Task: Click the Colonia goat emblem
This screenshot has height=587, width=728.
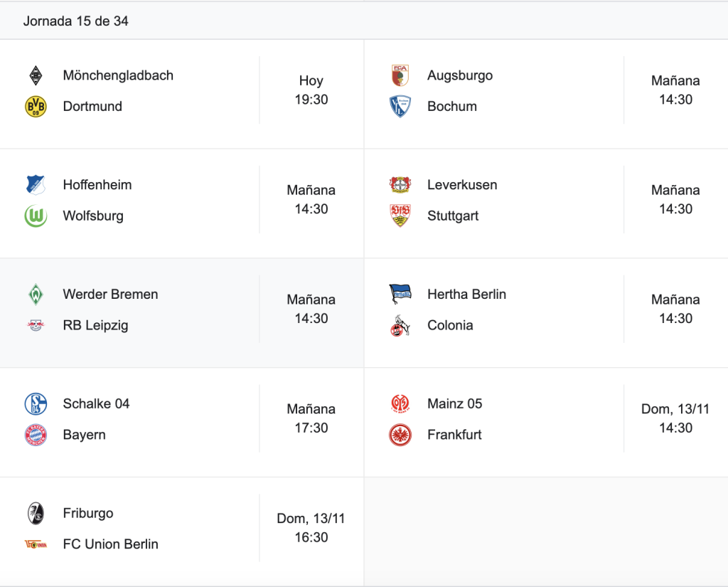Action: pyautogui.click(x=400, y=325)
